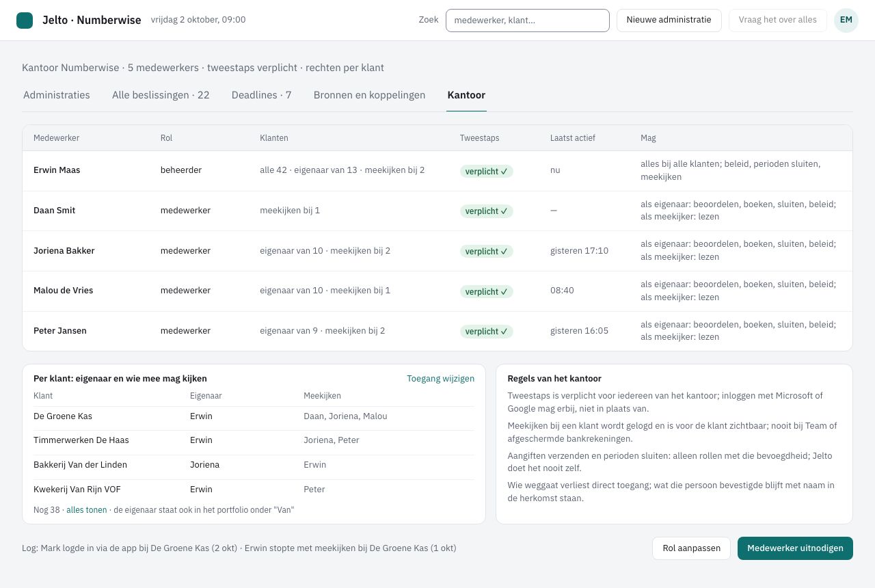Go to the Deadlines tab
Screen dimensions: 875x588
click(x=262, y=96)
